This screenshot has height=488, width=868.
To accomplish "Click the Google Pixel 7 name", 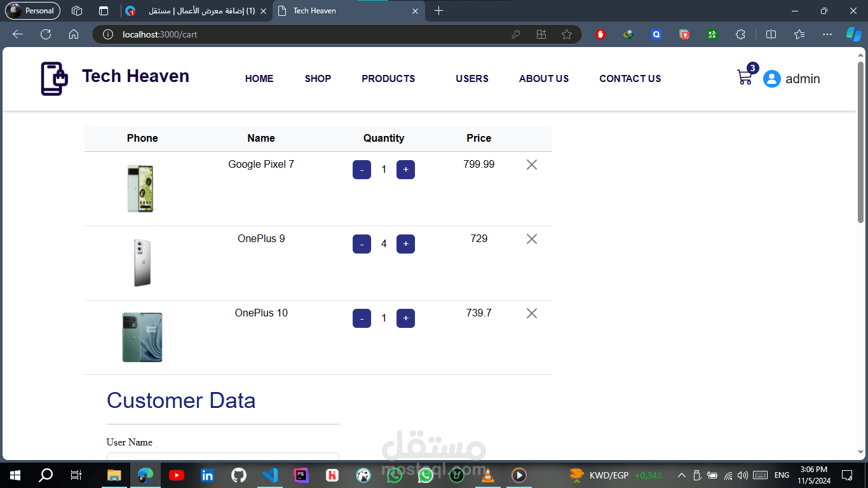I will click(x=261, y=165).
